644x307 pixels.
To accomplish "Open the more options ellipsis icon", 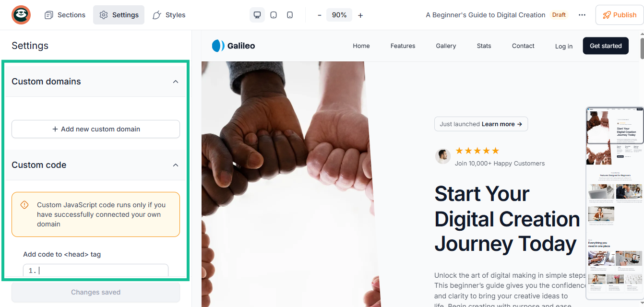I will click(582, 15).
